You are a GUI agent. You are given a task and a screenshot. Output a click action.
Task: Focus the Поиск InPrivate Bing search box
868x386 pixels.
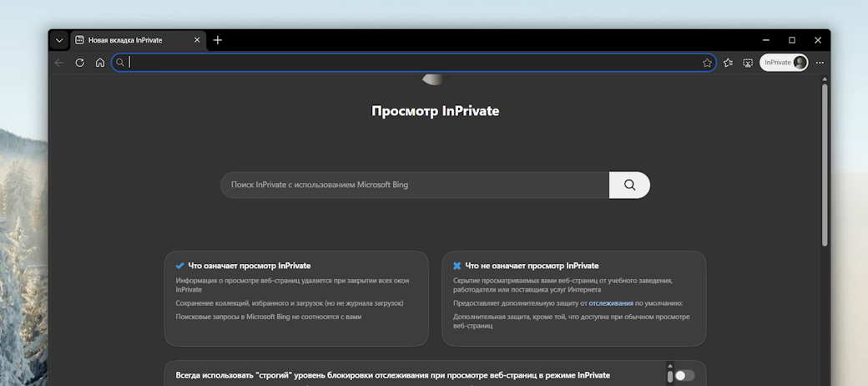pyautogui.click(x=415, y=185)
